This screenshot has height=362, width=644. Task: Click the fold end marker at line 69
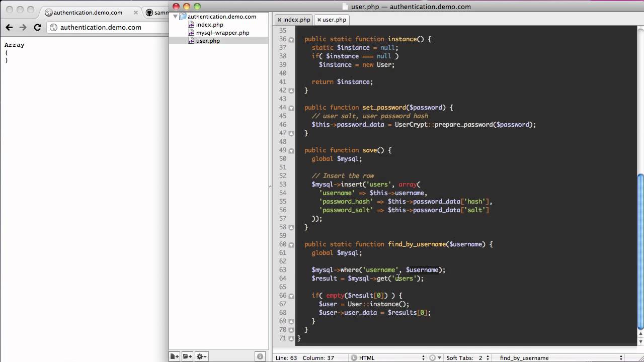[291, 321]
